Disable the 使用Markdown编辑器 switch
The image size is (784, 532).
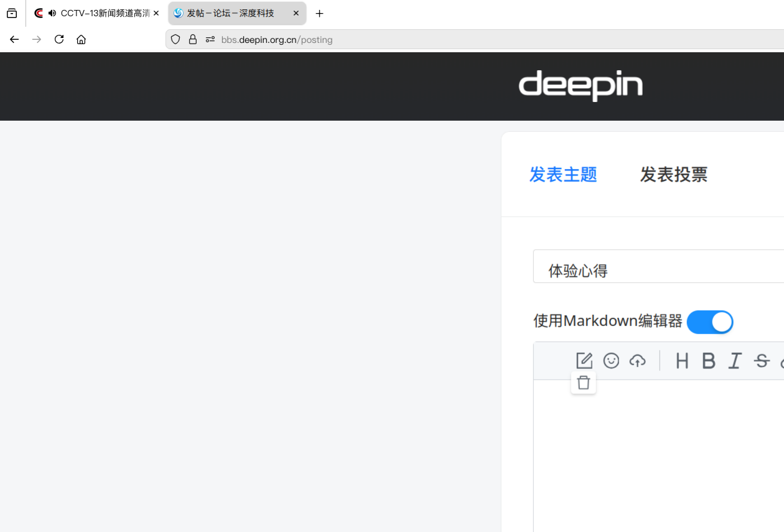pyautogui.click(x=710, y=322)
